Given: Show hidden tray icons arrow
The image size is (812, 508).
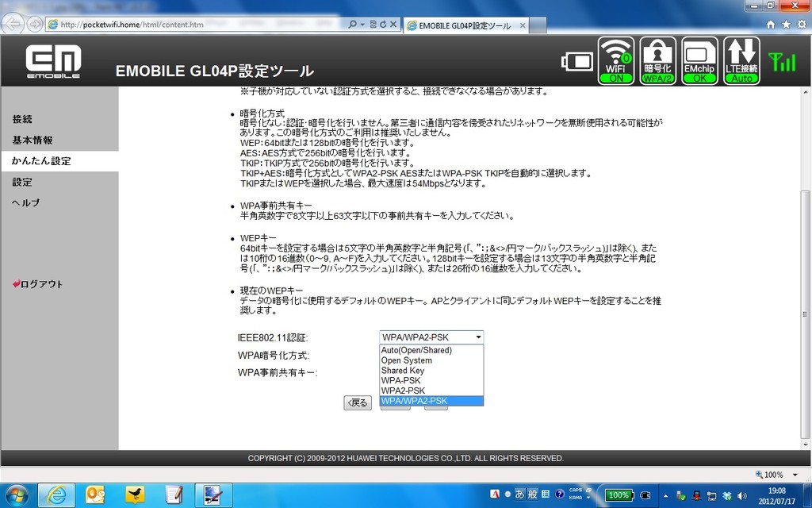Looking at the screenshot, I should (x=665, y=495).
